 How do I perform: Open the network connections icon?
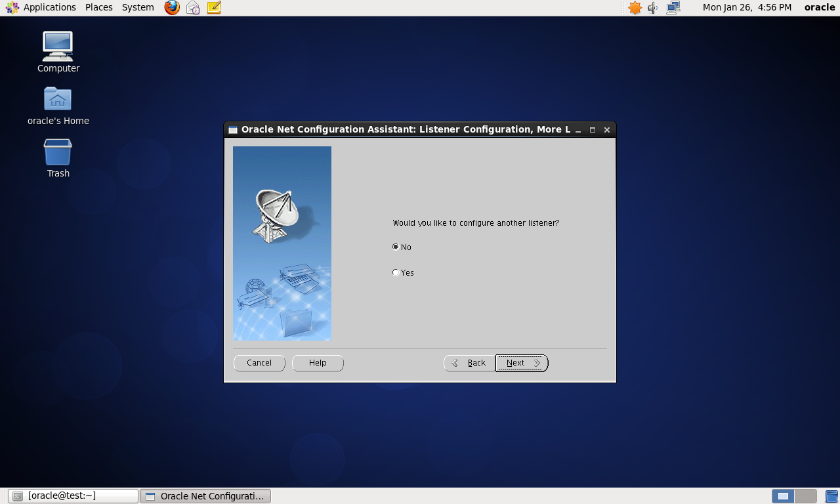pos(673,8)
